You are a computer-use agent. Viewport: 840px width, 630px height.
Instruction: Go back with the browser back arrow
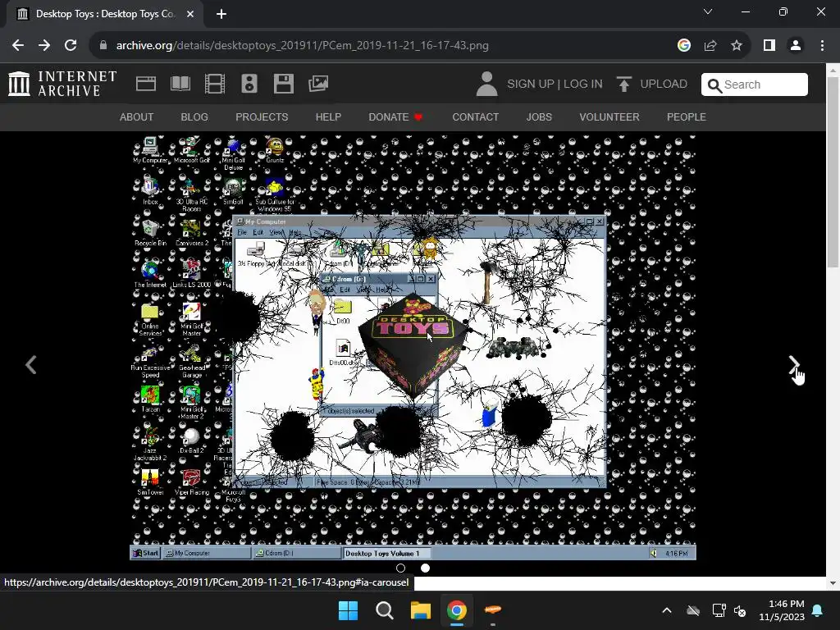pos(18,46)
